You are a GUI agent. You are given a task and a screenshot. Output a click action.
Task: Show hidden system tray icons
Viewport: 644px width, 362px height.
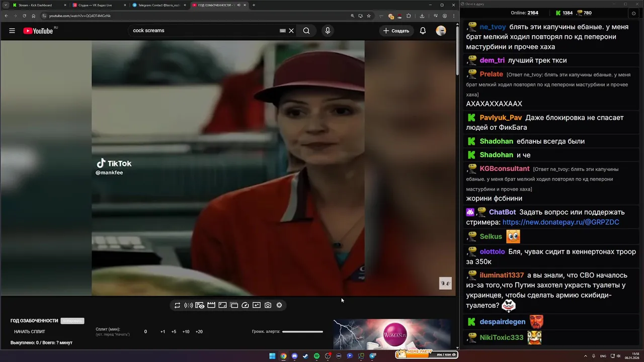tap(587, 356)
